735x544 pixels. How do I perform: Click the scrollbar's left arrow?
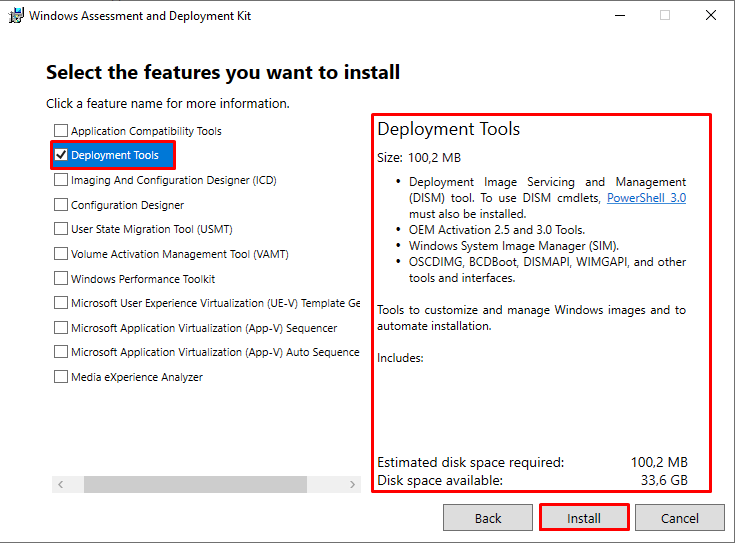60,484
